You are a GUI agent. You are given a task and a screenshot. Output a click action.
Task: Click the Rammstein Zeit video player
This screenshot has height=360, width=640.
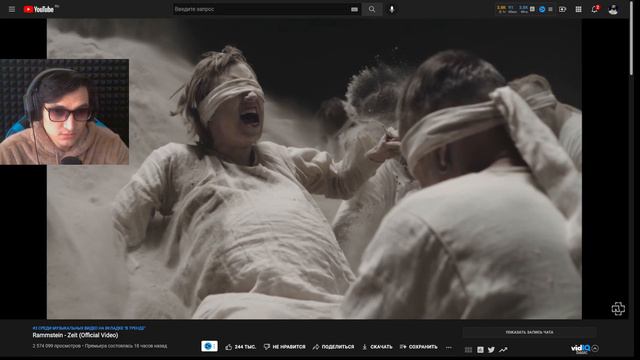point(314,169)
